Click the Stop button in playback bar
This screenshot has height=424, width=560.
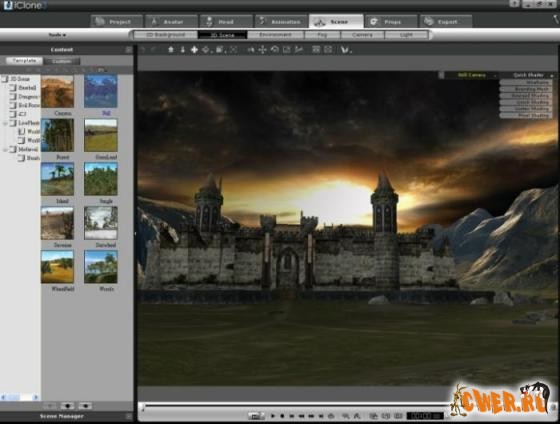(282, 416)
